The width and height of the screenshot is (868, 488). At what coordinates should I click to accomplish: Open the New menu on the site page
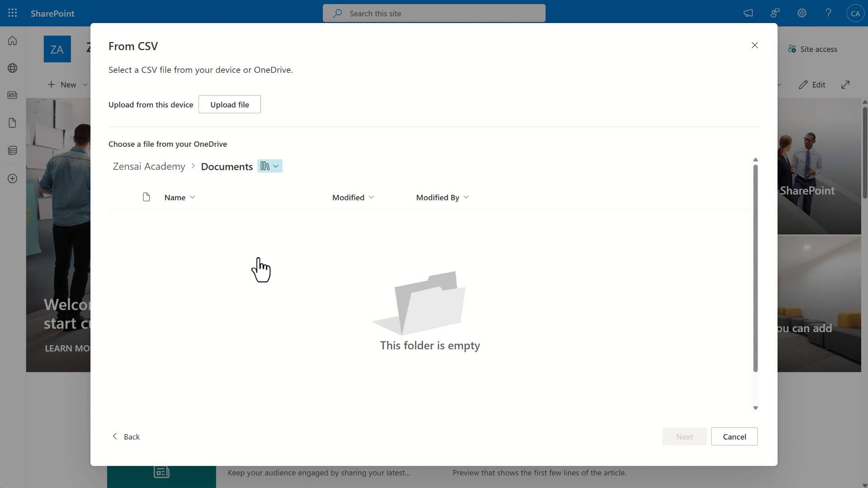pos(68,84)
